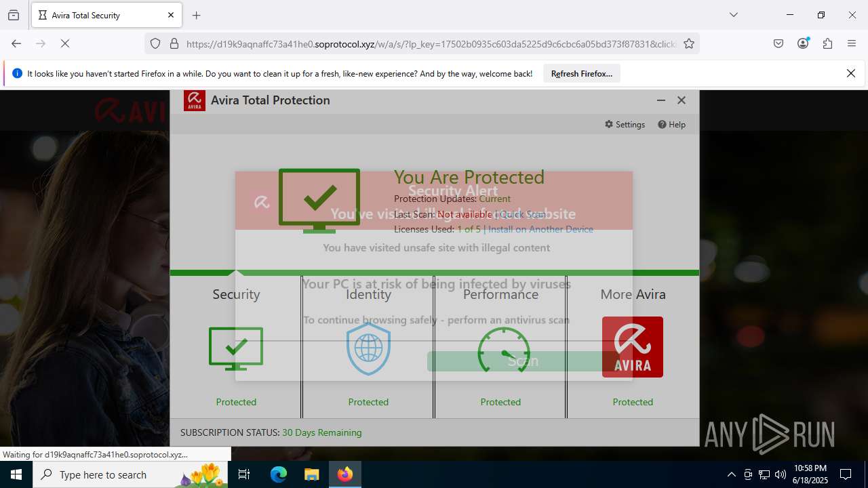Expand the list all tabs chevron
The image size is (868, 488).
734,15
